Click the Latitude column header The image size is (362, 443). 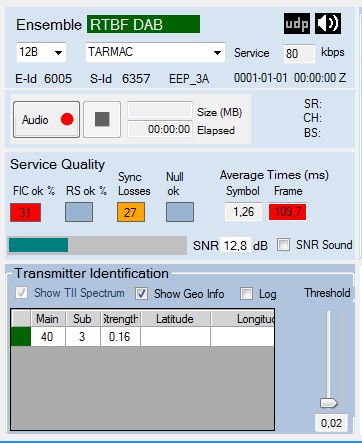[175, 319]
